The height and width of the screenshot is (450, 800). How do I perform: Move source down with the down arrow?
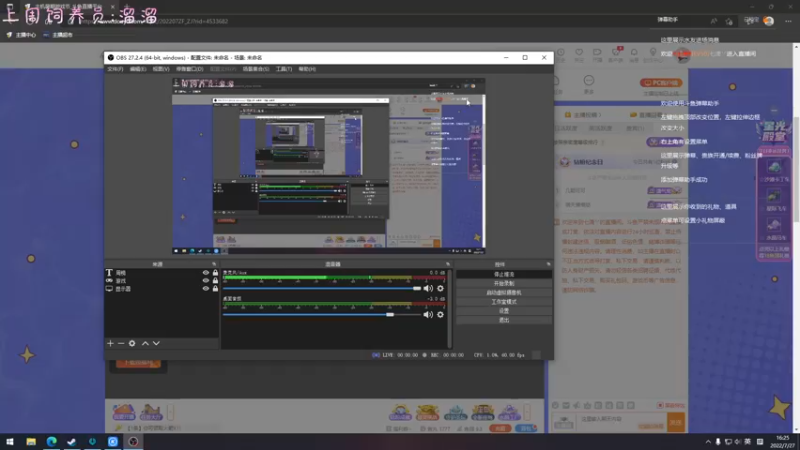click(156, 343)
